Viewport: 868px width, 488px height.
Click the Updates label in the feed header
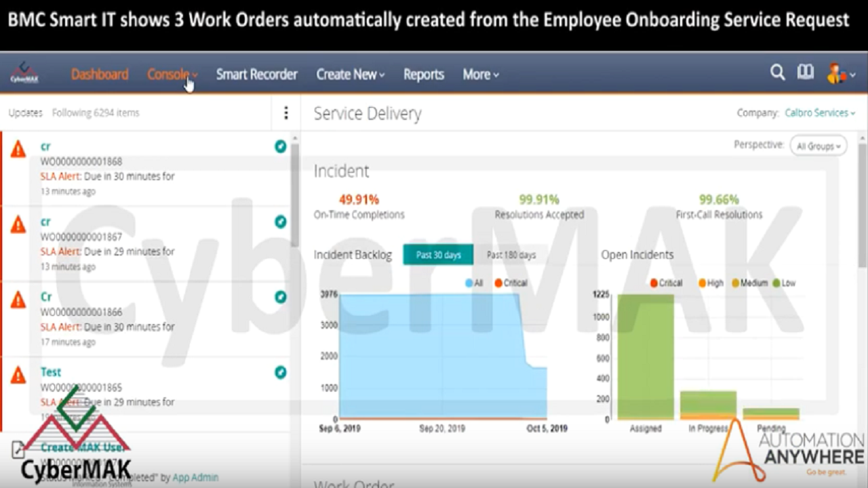point(26,113)
